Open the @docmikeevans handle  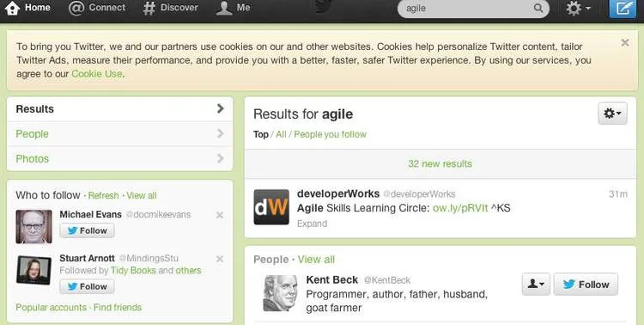[158, 215]
